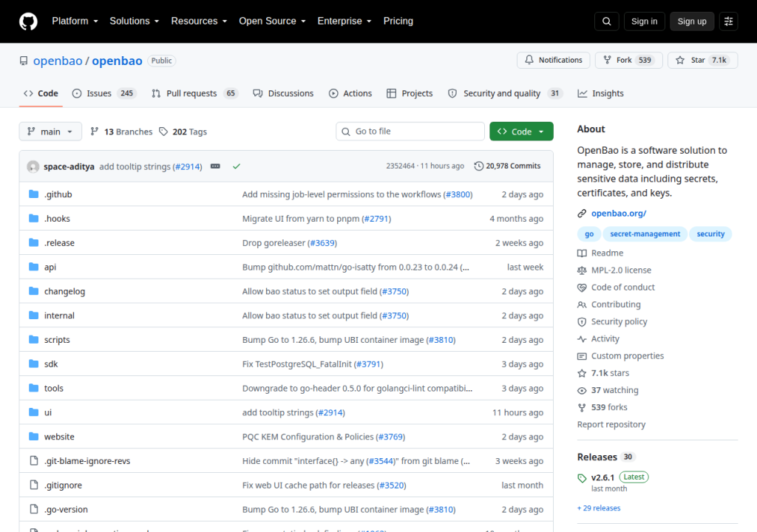Open the main branch selector dropdown
The height and width of the screenshot is (532, 757).
(x=50, y=132)
